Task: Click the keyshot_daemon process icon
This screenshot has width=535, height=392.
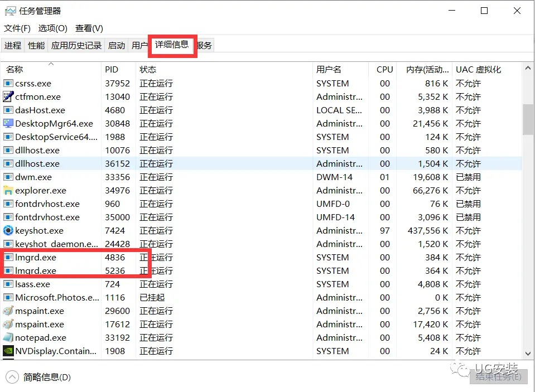Action: click(8, 244)
